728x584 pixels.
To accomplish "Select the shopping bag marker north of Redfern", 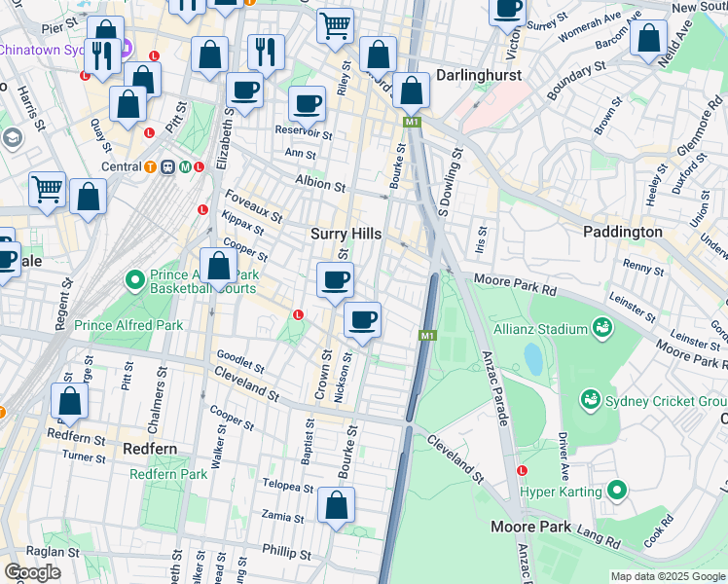I will pos(70,401).
